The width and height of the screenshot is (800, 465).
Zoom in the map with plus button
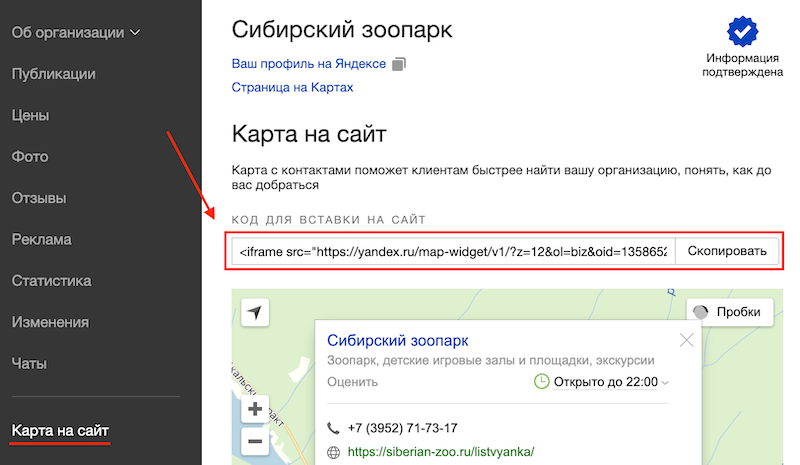click(x=255, y=409)
